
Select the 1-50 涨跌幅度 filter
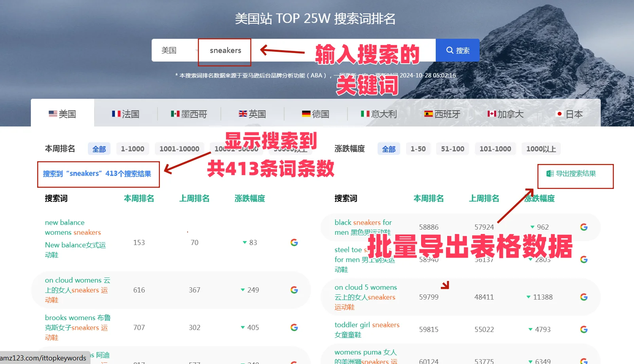pyautogui.click(x=418, y=149)
